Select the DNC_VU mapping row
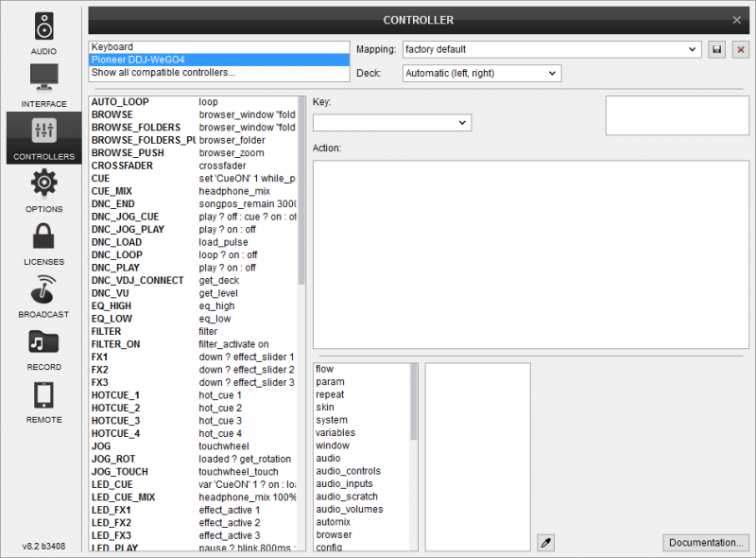This screenshot has height=558, width=756. (194, 293)
